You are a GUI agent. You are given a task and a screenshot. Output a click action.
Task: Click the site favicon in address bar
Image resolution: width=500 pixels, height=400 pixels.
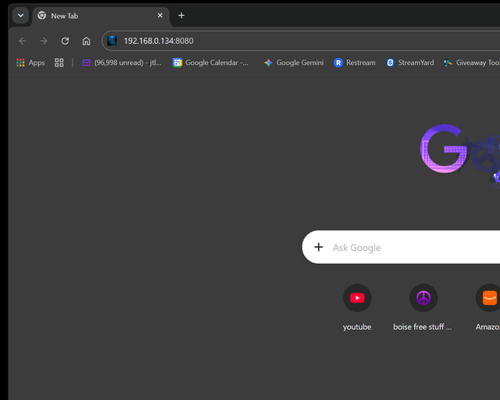112,41
